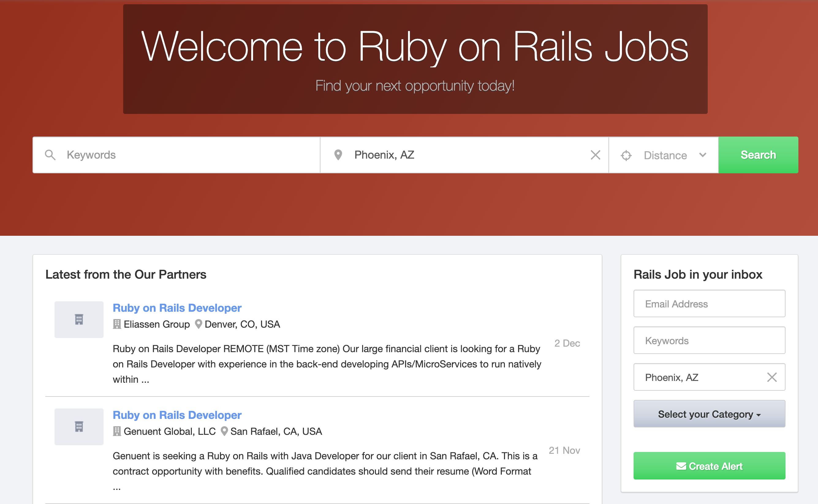Image resolution: width=818 pixels, height=504 pixels.
Task: Click the location pin icon in search bar
Action: pos(338,155)
